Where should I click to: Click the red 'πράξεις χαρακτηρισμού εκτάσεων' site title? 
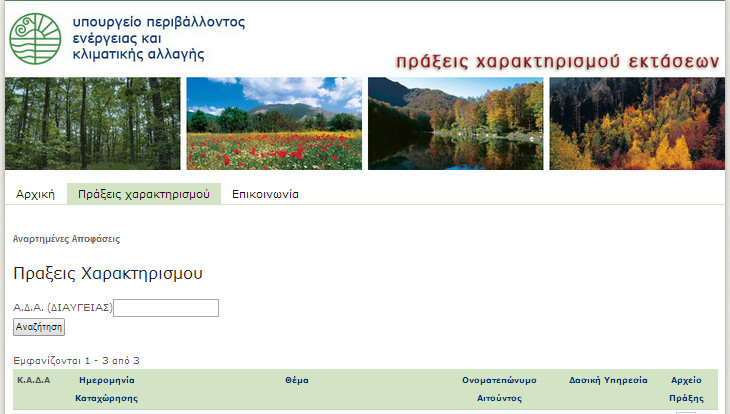click(557, 61)
